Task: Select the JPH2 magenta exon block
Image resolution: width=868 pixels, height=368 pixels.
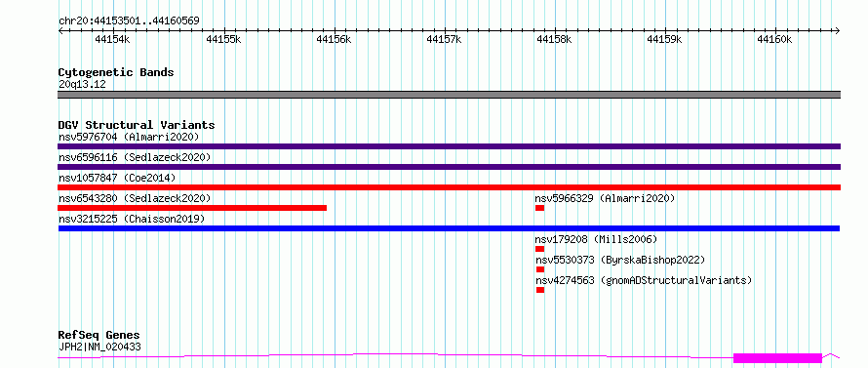Action: (777, 358)
